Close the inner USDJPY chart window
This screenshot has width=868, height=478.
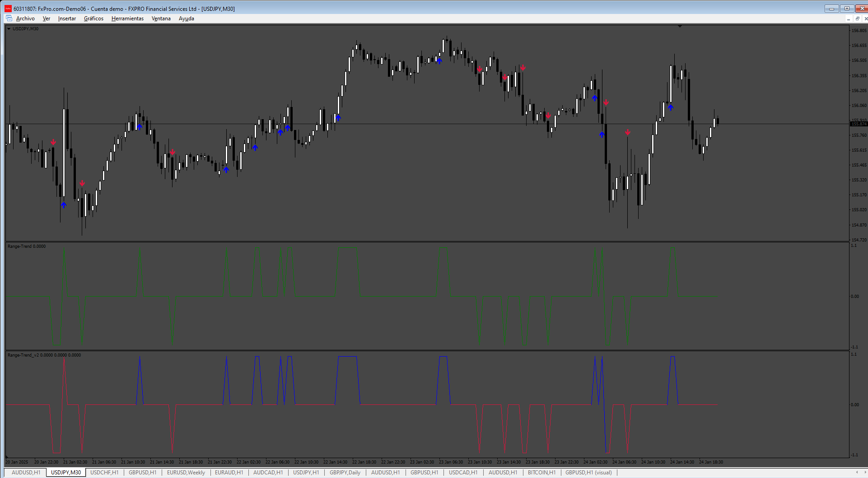[x=865, y=19]
